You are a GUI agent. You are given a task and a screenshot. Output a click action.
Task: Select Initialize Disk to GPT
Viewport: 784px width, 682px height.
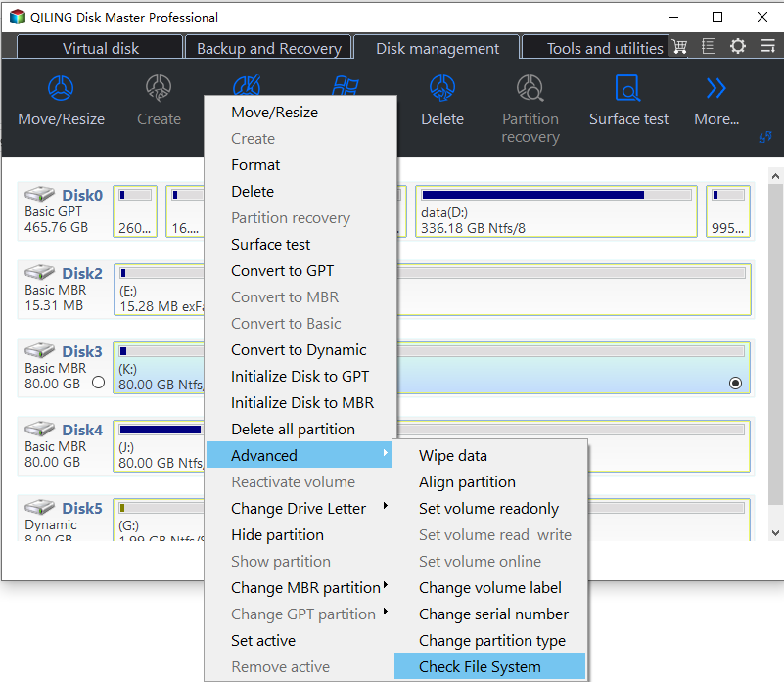tap(299, 376)
